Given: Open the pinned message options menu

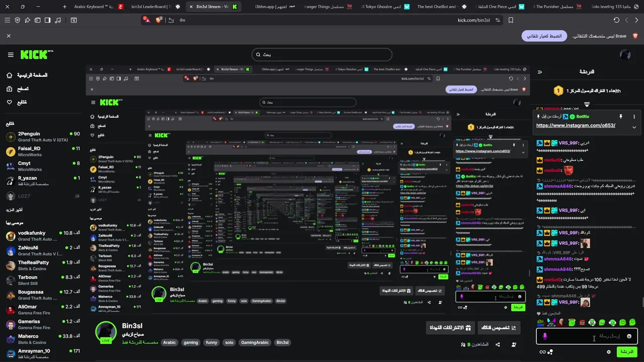Looking at the screenshot, I should pos(634,116).
